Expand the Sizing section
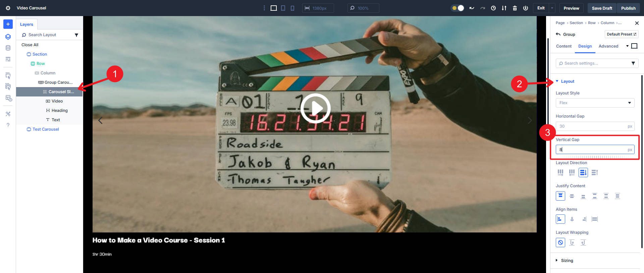Screen dimensions: 644x273 pyautogui.click(x=567, y=260)
